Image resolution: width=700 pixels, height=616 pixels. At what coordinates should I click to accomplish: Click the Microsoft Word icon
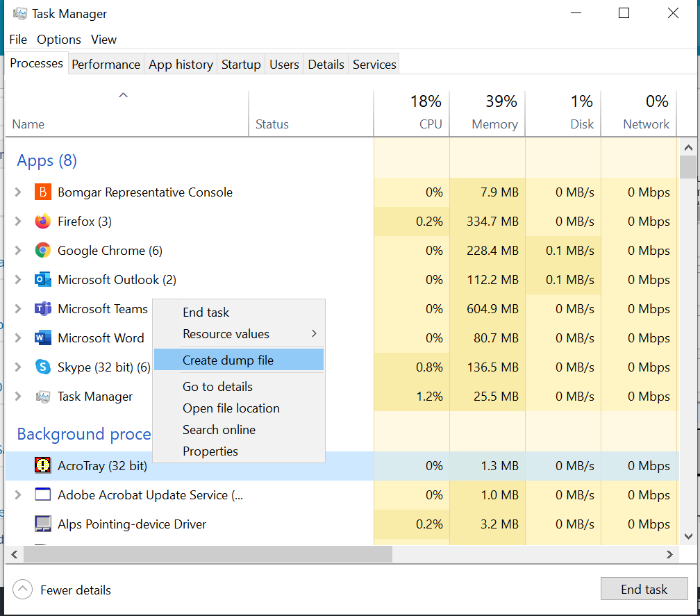pyautogui.click(x=43, y=338)
